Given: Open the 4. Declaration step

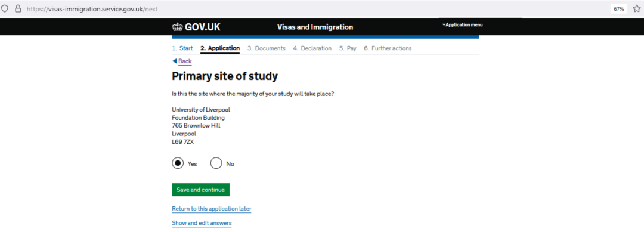Looking at the screenshot, I should pyautogui.click(x=312, y=48).
